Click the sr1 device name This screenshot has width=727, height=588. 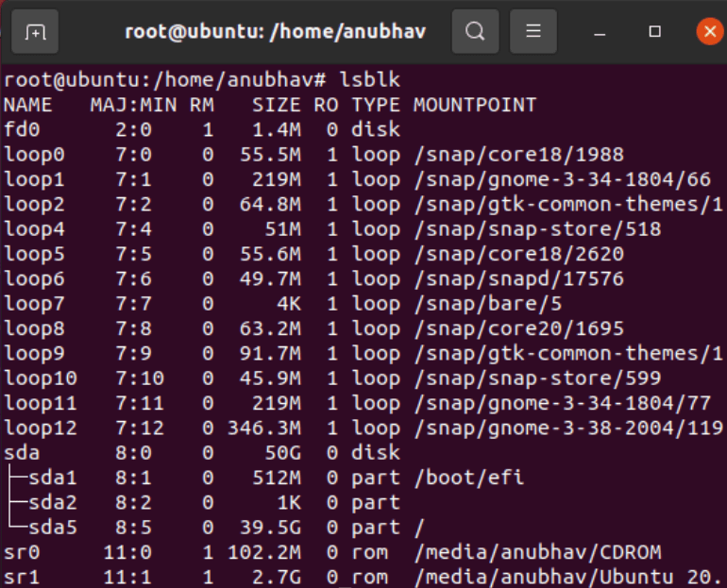[22, 578]
